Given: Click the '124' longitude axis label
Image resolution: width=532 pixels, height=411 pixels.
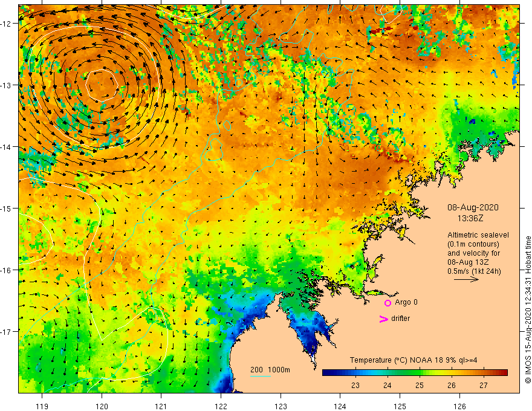Looking at the screenshot, I should coord(340,406).
